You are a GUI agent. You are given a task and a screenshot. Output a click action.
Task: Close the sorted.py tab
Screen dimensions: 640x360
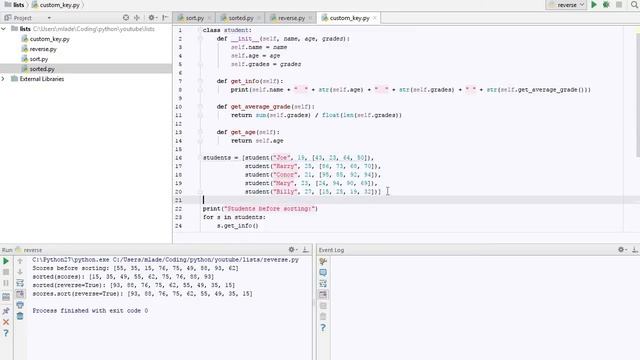[x=259, y=18]
